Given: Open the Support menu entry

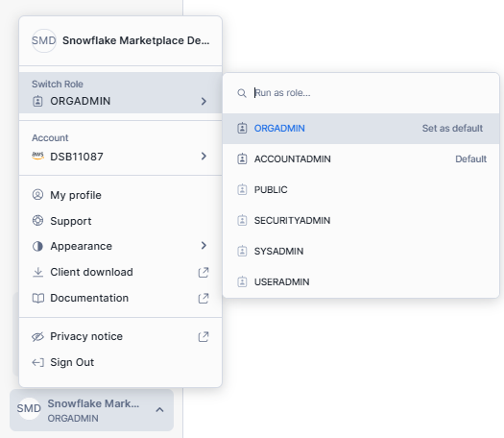Looking at the screenshot, I should coord(121,221).
